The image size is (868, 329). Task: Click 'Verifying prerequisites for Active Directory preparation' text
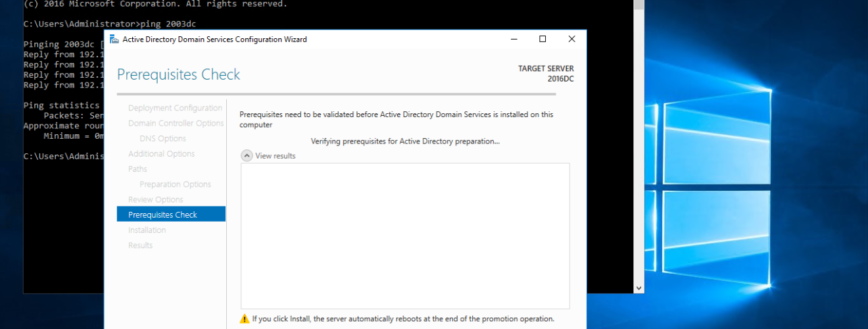pyautogui.click(x=405, y=141)
